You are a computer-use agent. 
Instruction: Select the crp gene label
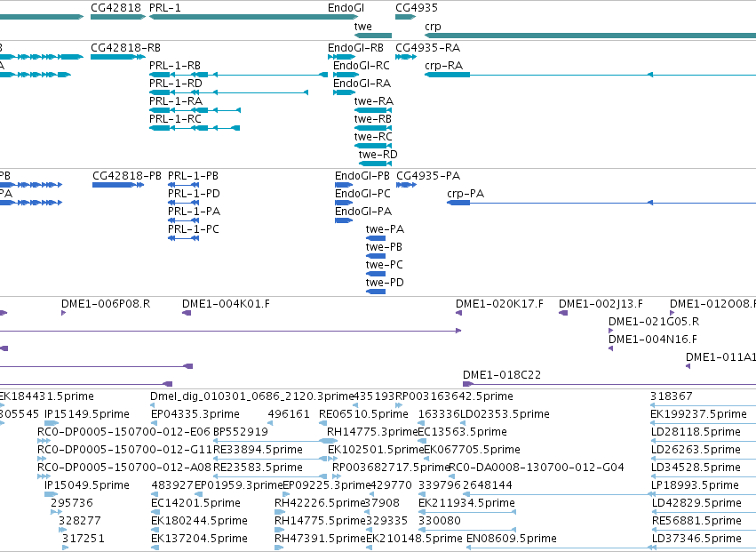[x=433, y=27]
